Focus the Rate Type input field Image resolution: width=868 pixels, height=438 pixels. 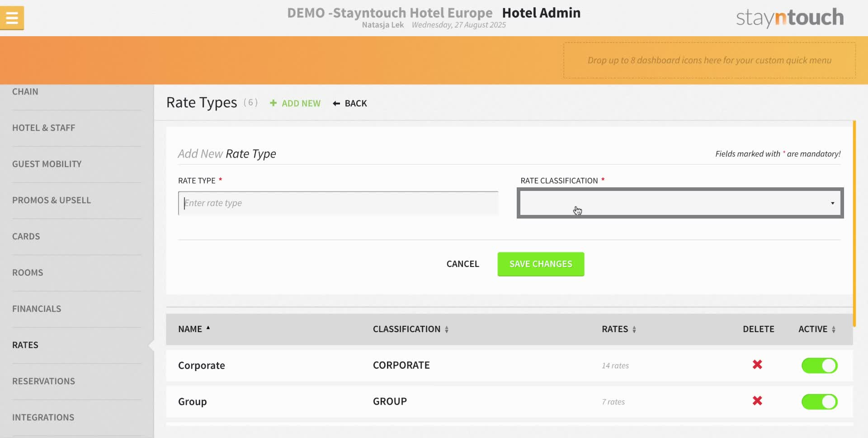338,203
